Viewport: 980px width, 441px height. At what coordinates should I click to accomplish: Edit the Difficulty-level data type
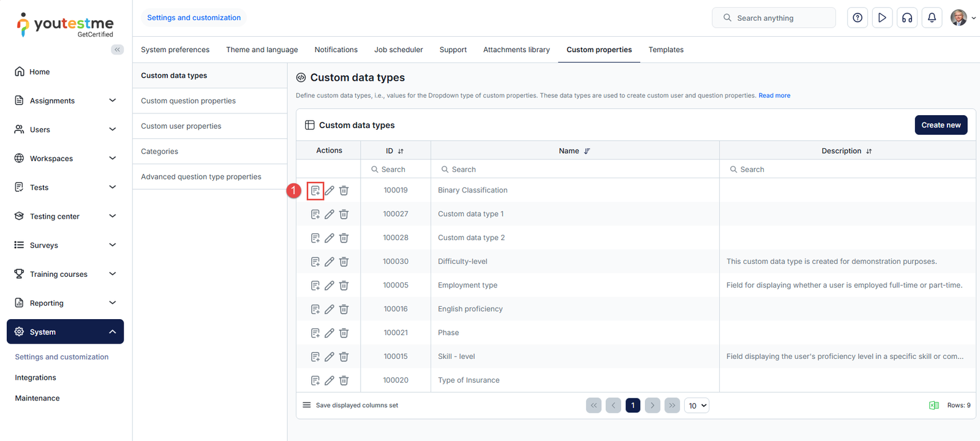point(330,262)
